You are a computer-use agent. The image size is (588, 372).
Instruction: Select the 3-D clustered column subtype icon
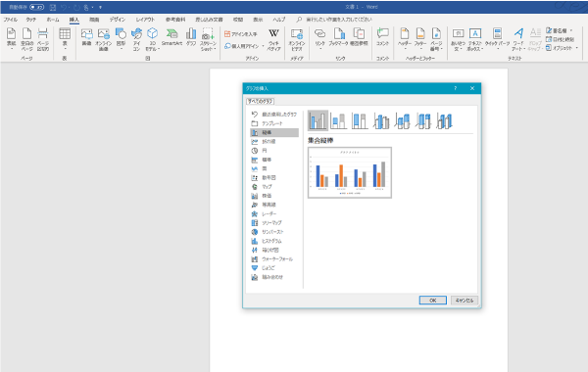(x=381, y=120)
